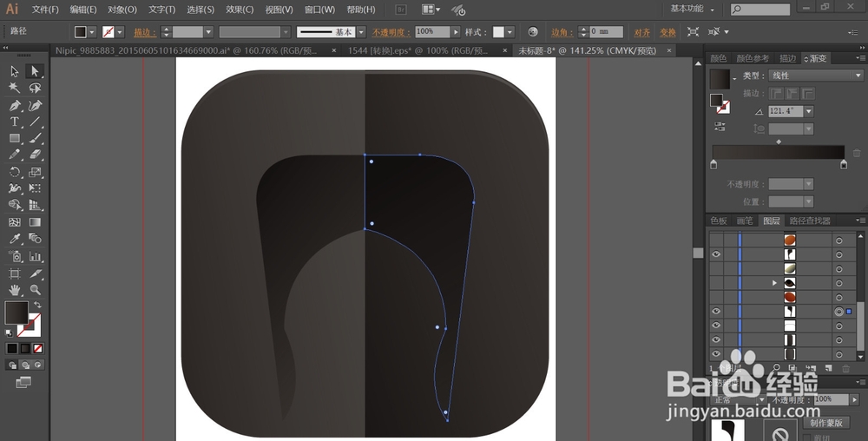The height and width of the screenshot is (441, 868).
Task: Switch to the 路径查找器 panel tab
Action: click(x=810, y=220)
